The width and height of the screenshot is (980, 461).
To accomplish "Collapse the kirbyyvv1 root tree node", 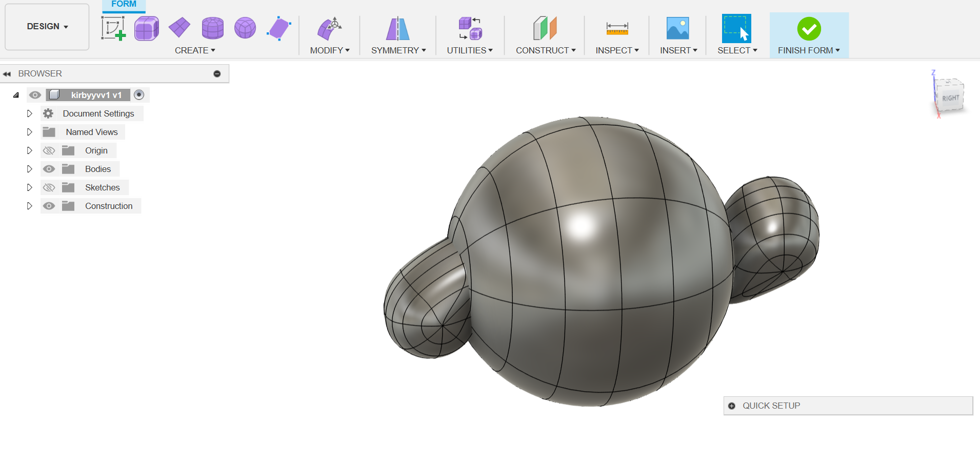I will point(16,95).
